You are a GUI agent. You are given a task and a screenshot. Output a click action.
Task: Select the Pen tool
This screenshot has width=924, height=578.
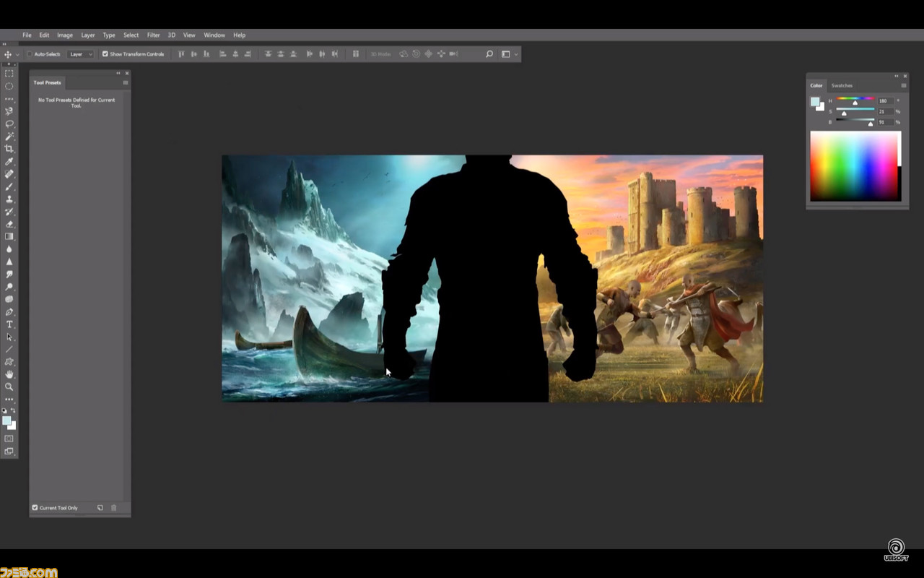(9, 312)
